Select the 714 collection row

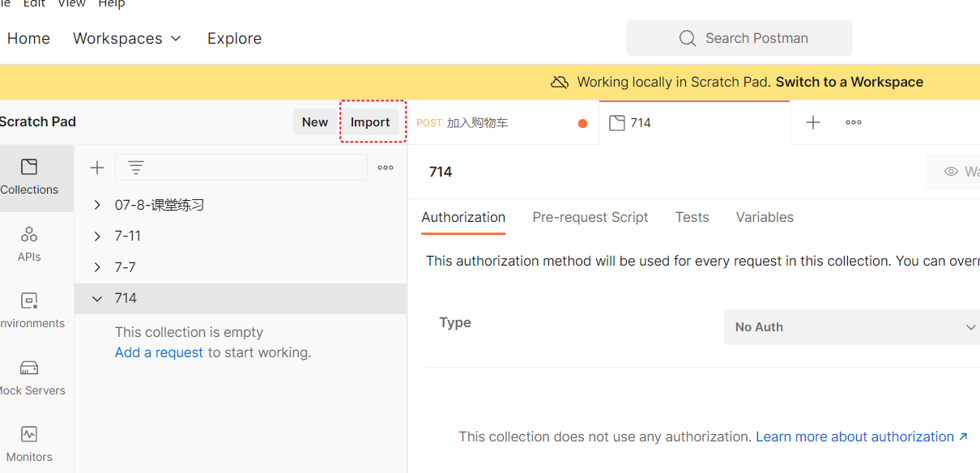[241, 298]
